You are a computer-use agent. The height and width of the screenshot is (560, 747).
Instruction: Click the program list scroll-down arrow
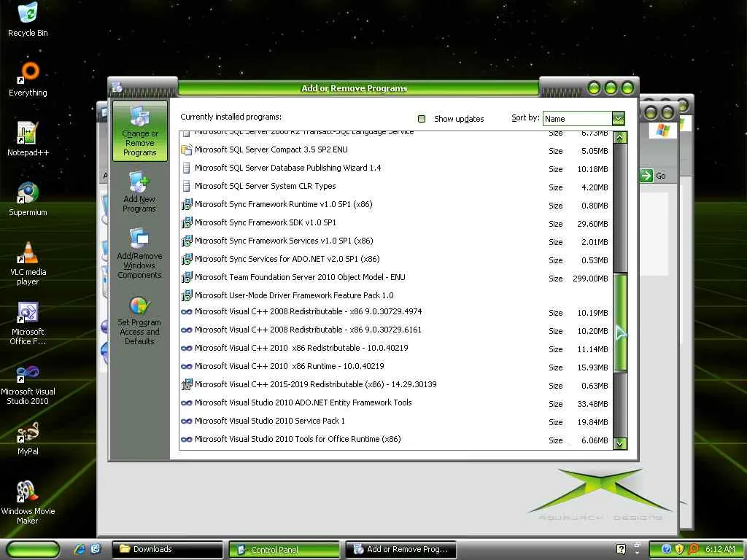(x=620, y=443)
